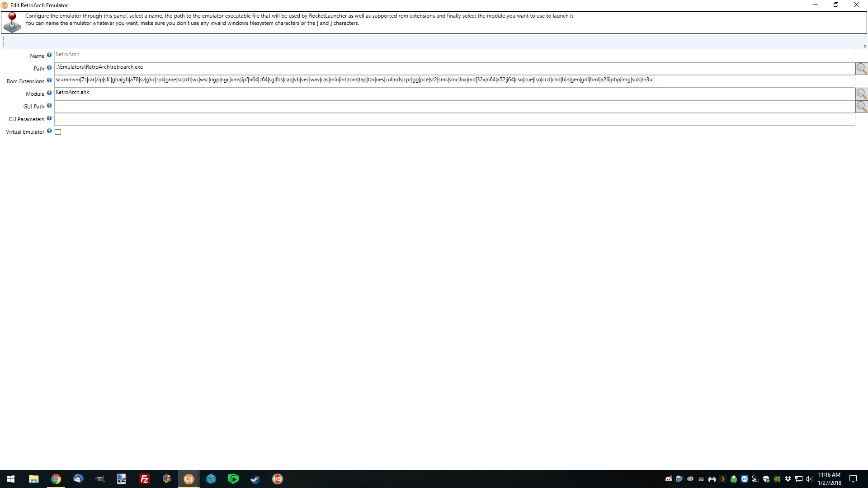868x488 pixels.
Task: Open Windows Defender shield tray icon
Action: click(766, 479)
